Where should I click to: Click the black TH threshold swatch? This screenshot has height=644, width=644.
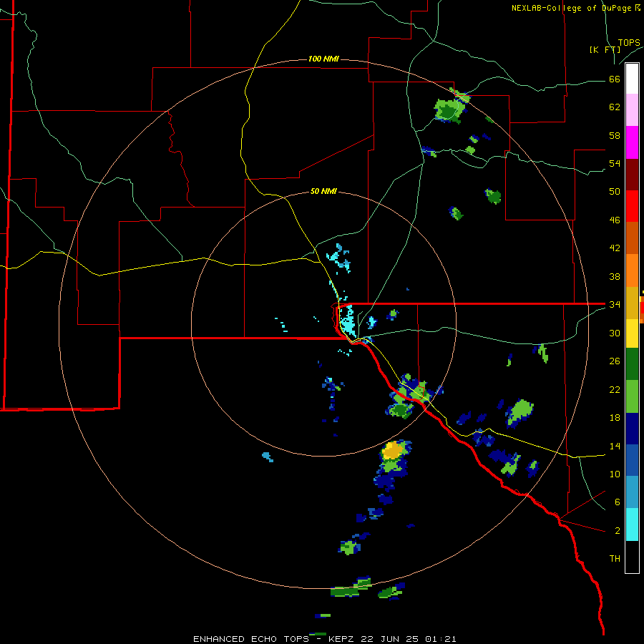coord(632,557)
